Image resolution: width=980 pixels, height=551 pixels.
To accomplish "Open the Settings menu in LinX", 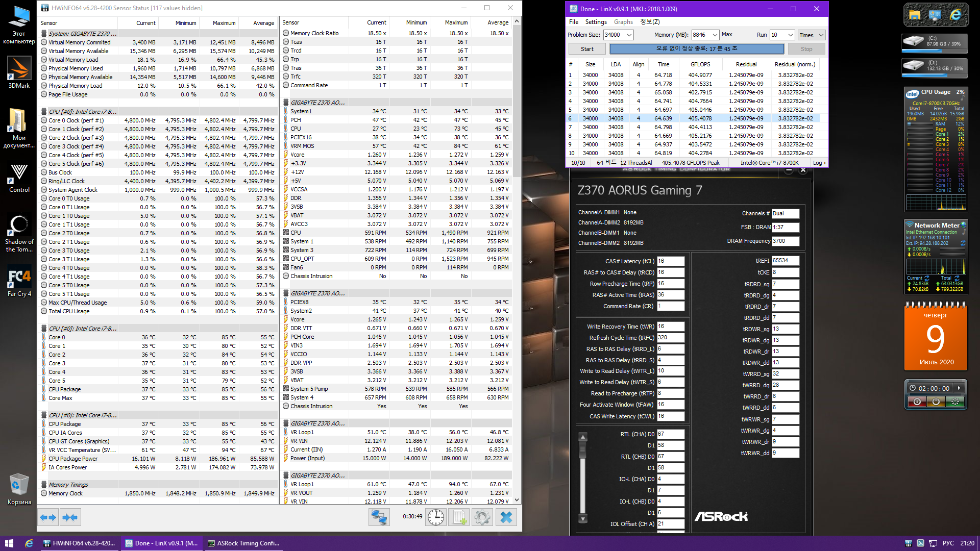I will pos(596,22).
